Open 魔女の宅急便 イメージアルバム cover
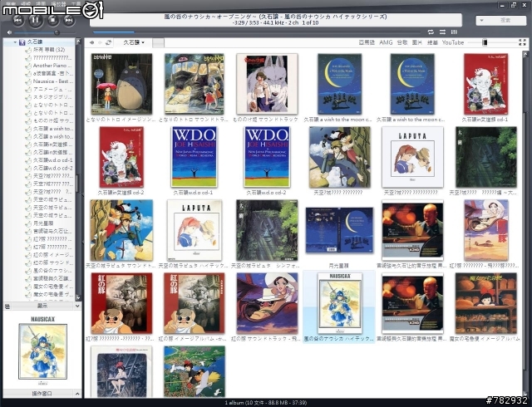The height and width of the screenshot is (407, 532). (485, 303)
